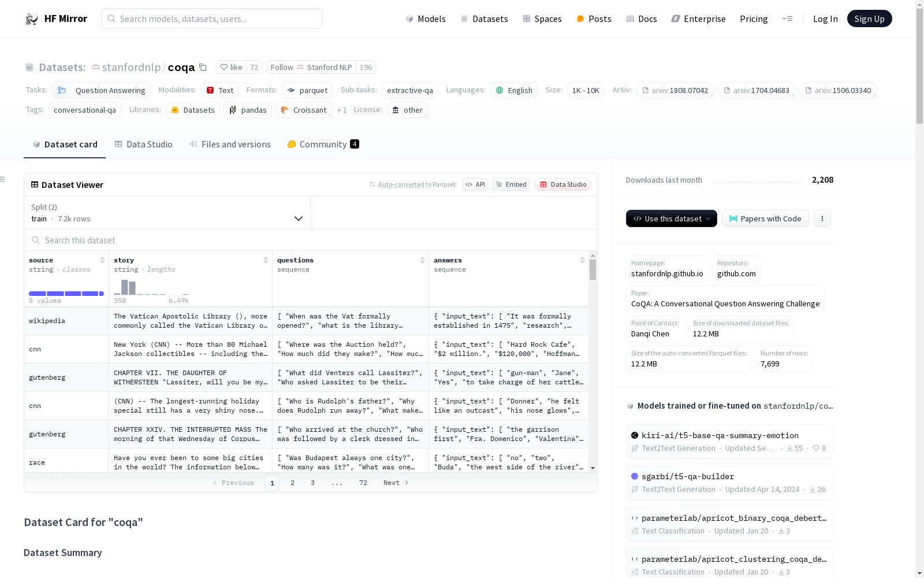Open arxiv:1704.04683 paper tag
The image size is (924, 578).
click(757, 90)
